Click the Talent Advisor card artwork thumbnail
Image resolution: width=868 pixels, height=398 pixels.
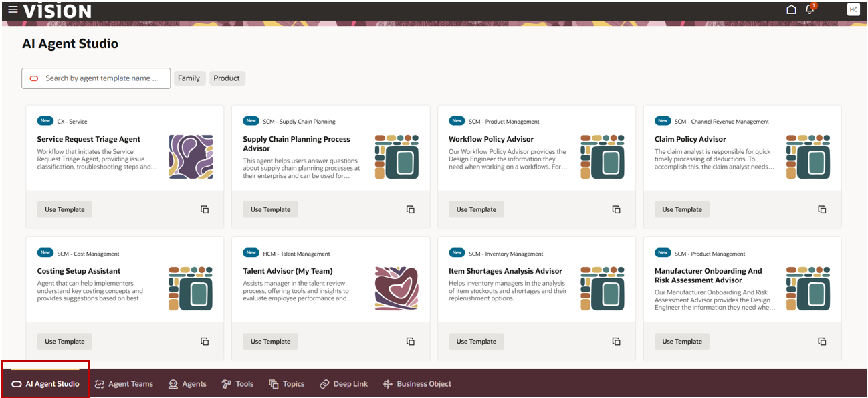pos(397,289)
